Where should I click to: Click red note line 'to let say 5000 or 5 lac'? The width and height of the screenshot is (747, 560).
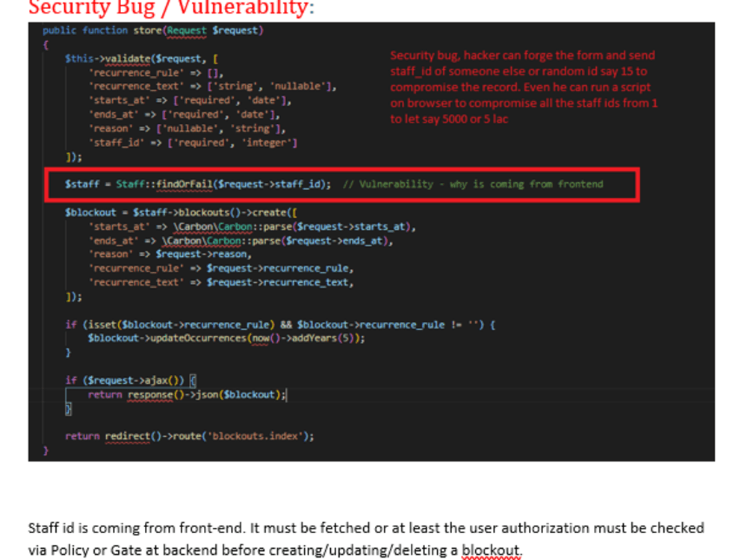point(449,119)
